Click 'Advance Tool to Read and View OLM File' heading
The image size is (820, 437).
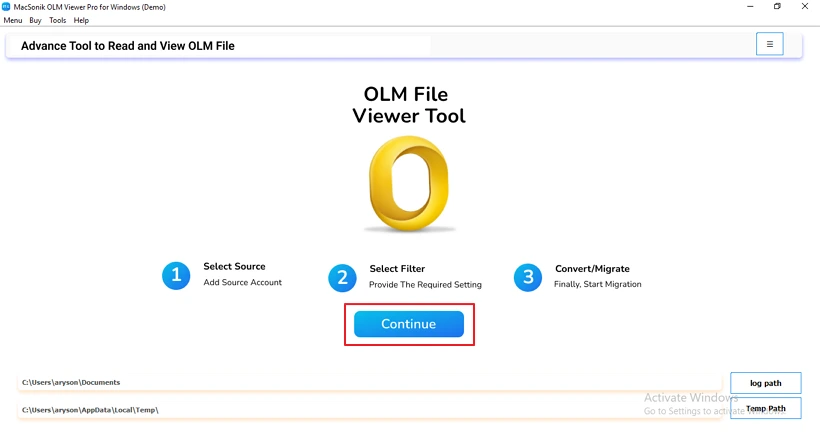(x=128, y=46)
